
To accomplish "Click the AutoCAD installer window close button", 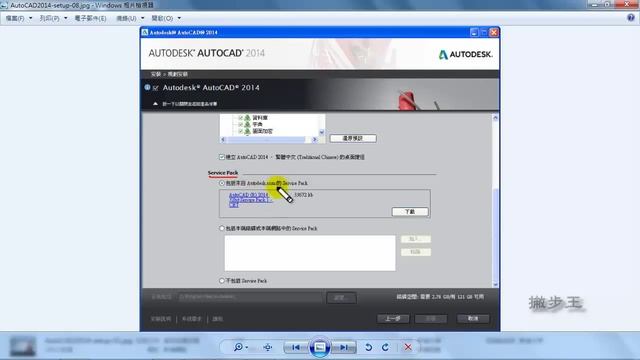I will click(x=493, y=32).
